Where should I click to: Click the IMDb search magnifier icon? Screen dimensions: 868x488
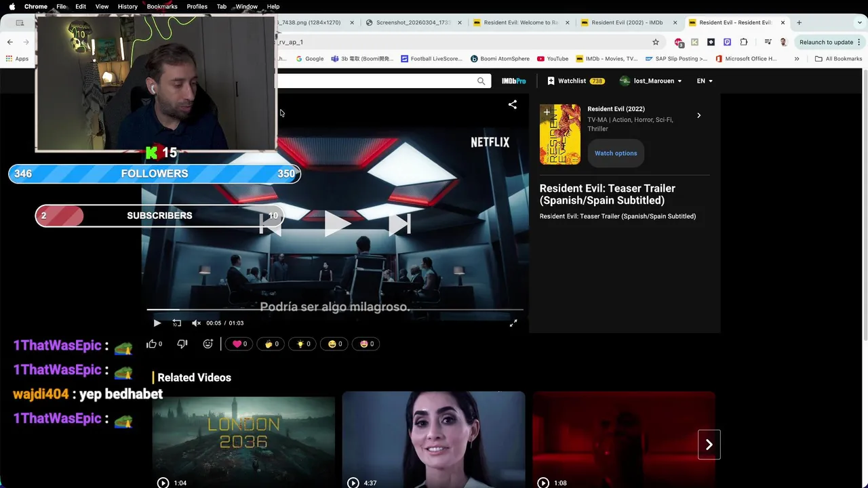click(x=481, y=81)
